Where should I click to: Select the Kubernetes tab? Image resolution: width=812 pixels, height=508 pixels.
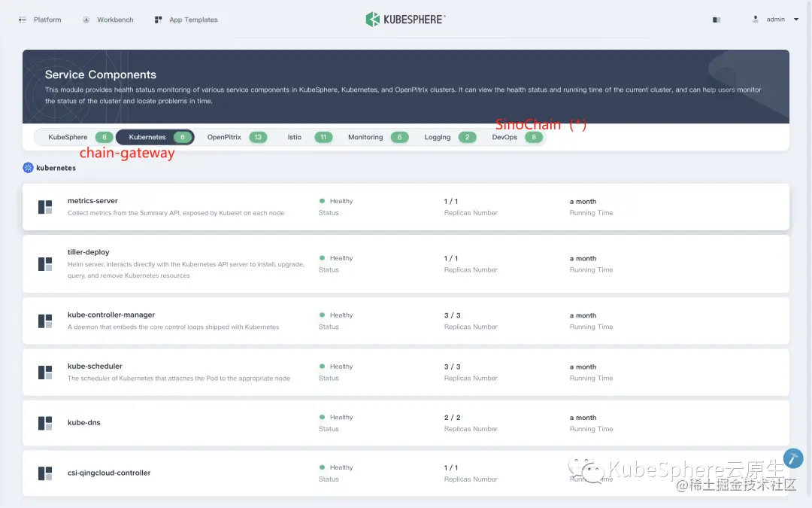(x=155, y=138)
